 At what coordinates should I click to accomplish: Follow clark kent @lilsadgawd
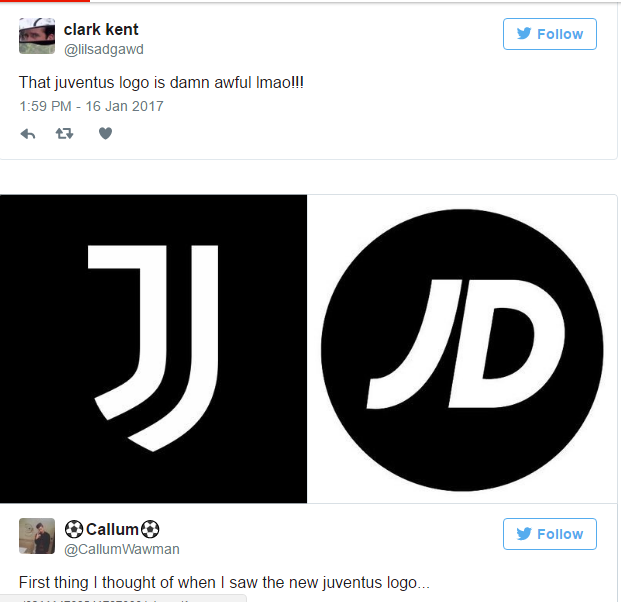click(550, 34)
